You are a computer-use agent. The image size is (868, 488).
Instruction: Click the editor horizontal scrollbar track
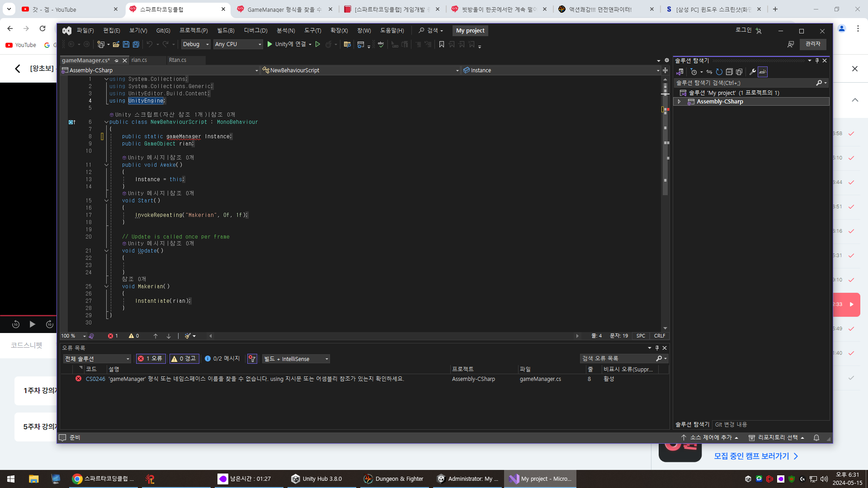click(393, 336)
